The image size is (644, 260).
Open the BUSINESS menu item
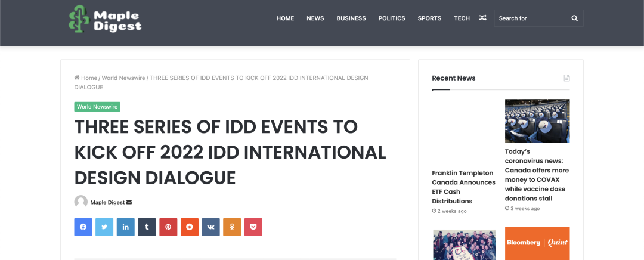pos(351,18)
